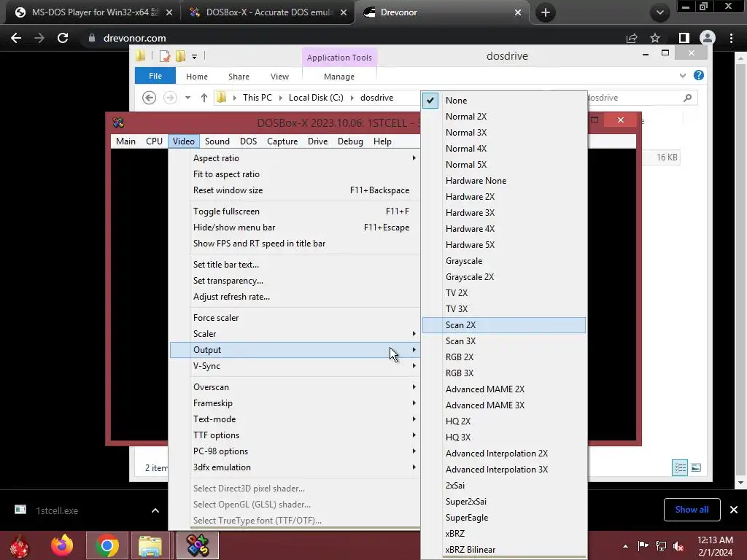Open the Overscan submenu

[x=295, y=387]
